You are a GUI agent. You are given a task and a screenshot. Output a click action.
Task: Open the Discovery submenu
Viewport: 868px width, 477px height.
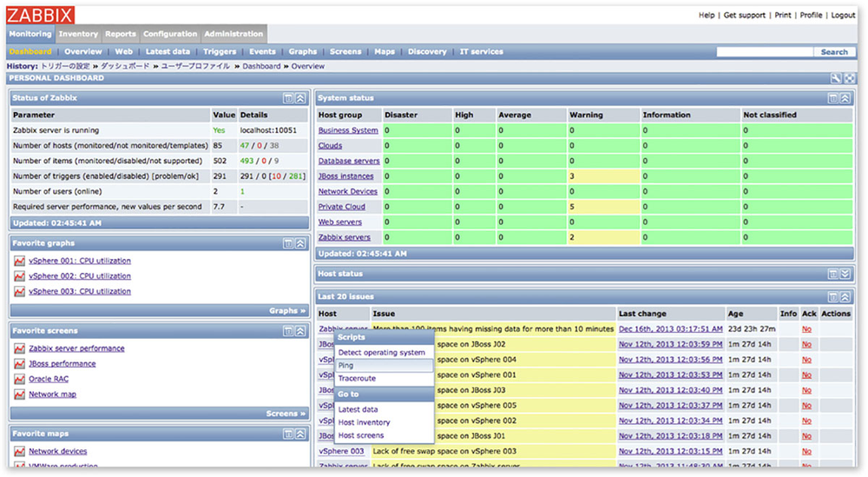(x=427, y=51)
